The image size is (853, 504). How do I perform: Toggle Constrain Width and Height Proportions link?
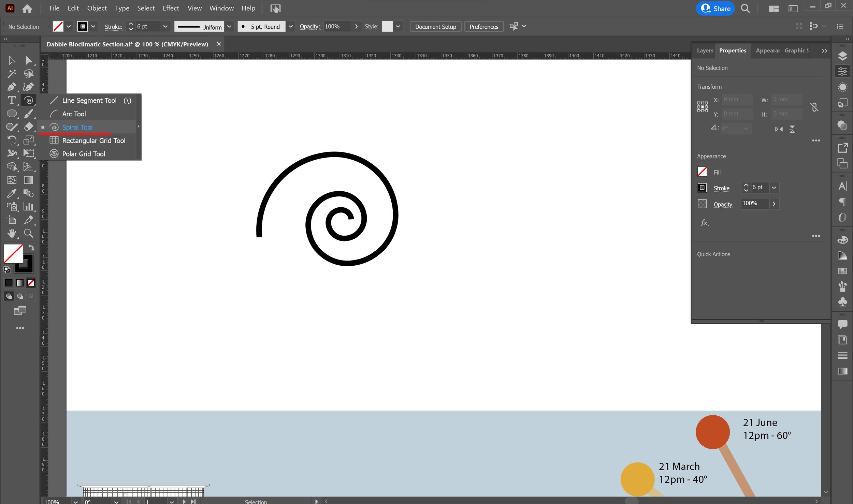pyautogui.click(x=814, y=107)
